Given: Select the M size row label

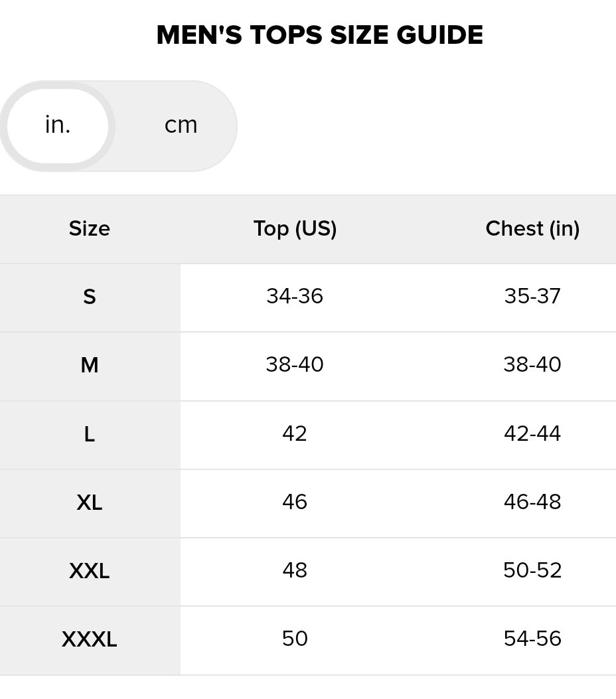Looking at the screenshot, I should (90, 366).
